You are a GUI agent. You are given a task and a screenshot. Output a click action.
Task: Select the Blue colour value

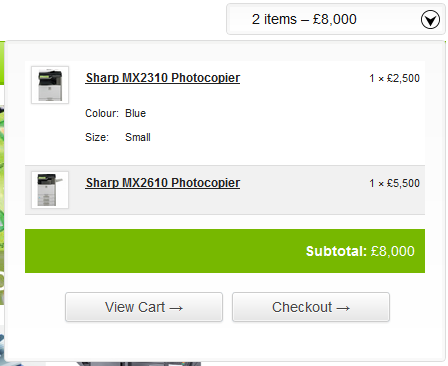135,113
